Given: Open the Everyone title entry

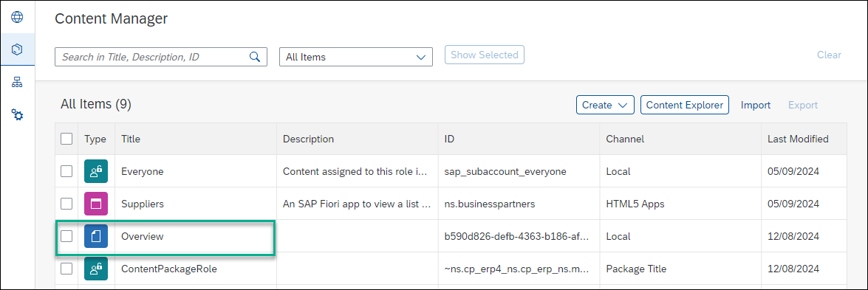Looking at the screenshot, I should [x=143, y=171].
